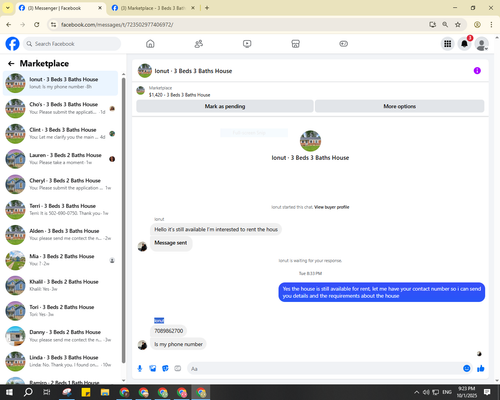Open File Explorer from taskbar
This screenshot has width=500, height=400.
[105, 392]
